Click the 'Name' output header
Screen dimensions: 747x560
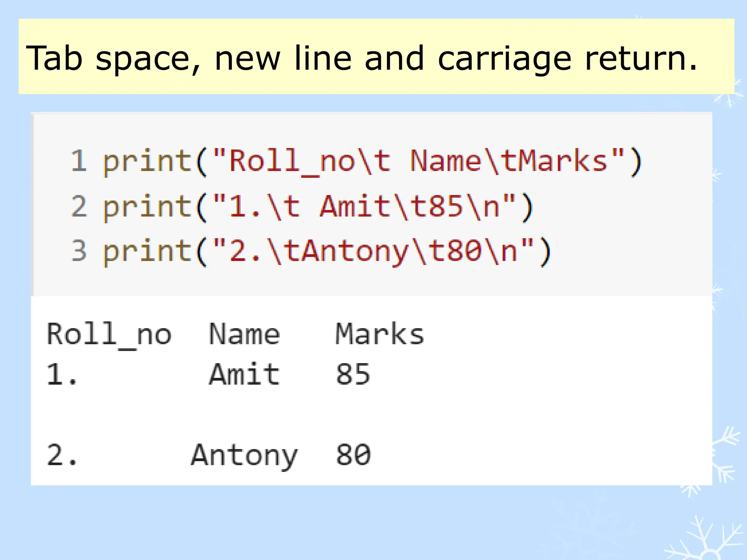coord(244,334)
